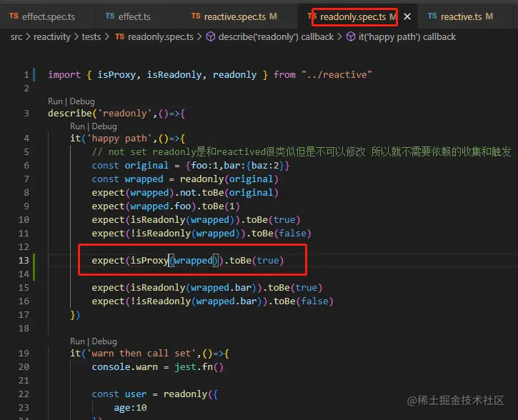The image size is (518, 420).
Task: Click line number 13 in the gutter
Action: (x=24, y=261)
